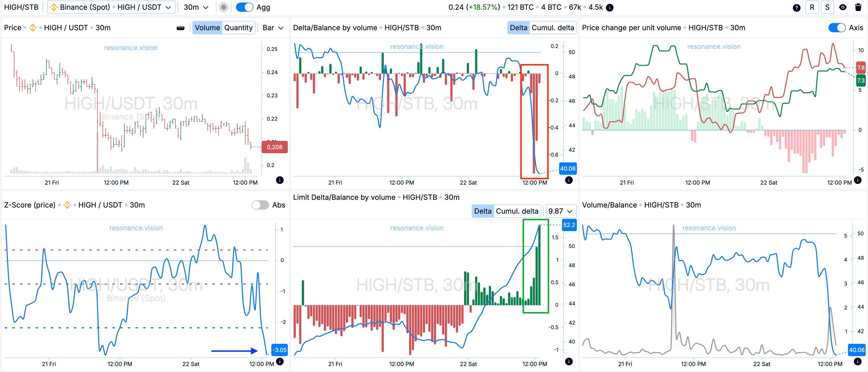Click the record circle icon
The height and width of the screenshot is (372, 868).
pyautogui.click(x=223, y=7)
